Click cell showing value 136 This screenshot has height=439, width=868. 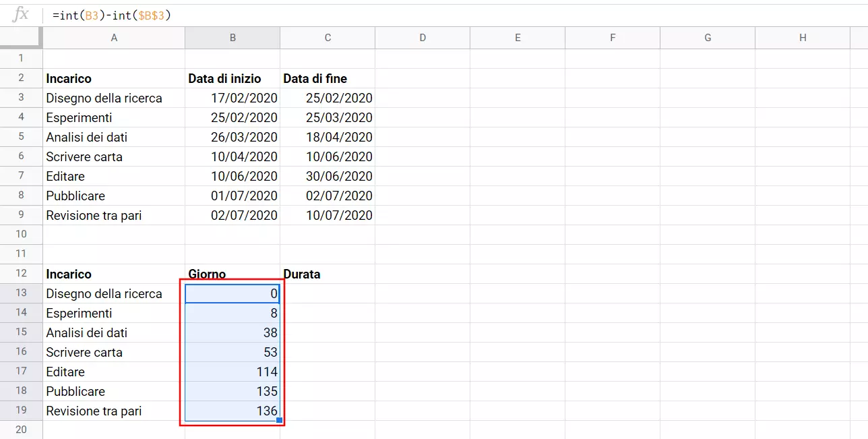coord(232,411)
